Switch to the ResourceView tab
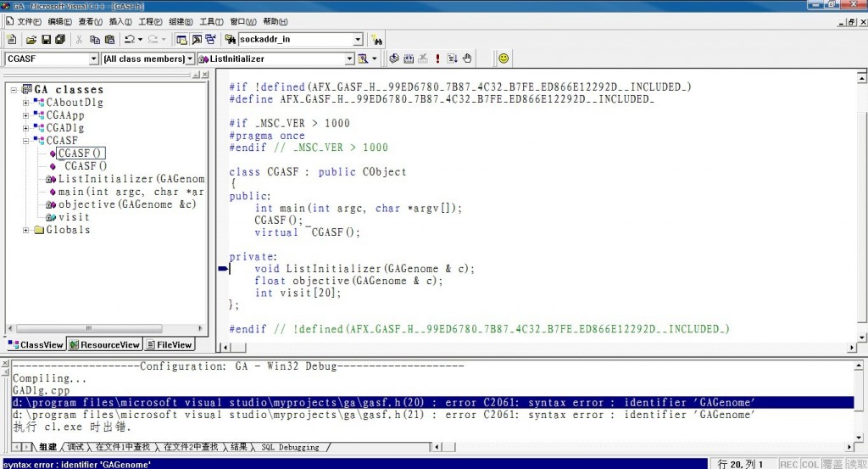Viewport: 868px width, 469px height. (104, 344)
